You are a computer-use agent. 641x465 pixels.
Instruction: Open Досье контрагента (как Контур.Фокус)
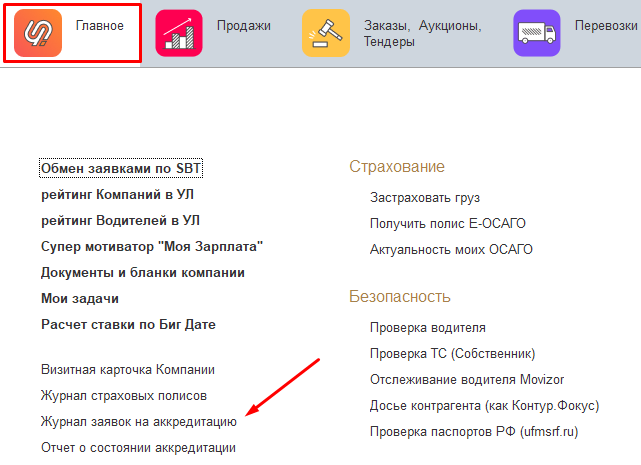(x=484, y=406)
